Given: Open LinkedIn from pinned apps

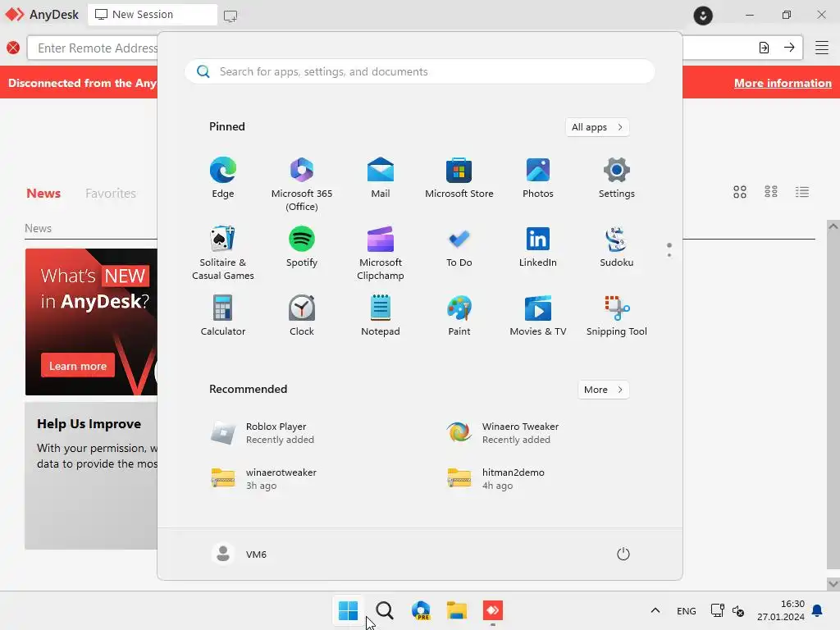Looking at the screenshot, I should (538, 247).
